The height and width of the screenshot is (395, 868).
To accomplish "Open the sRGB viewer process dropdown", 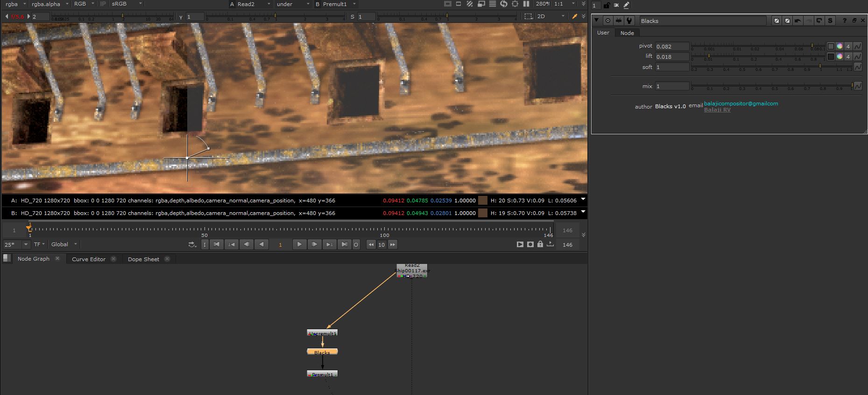I will tap(127, 4).
